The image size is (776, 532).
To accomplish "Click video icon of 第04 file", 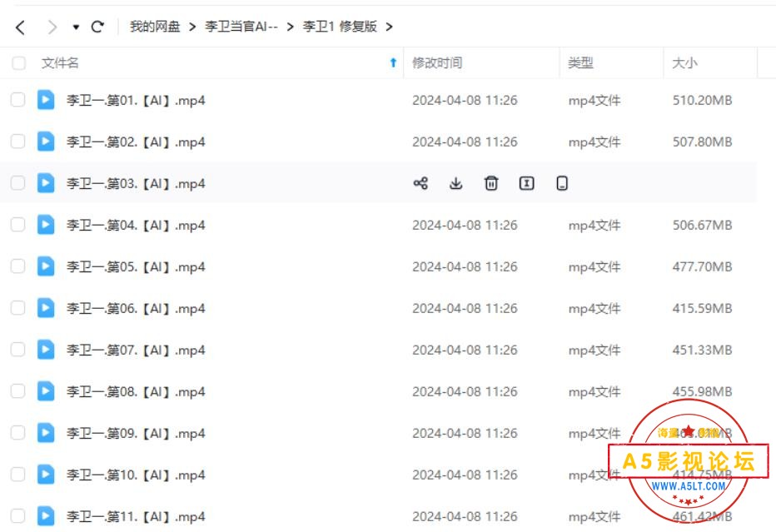I will pyautogui.click(x=46, y=224).
